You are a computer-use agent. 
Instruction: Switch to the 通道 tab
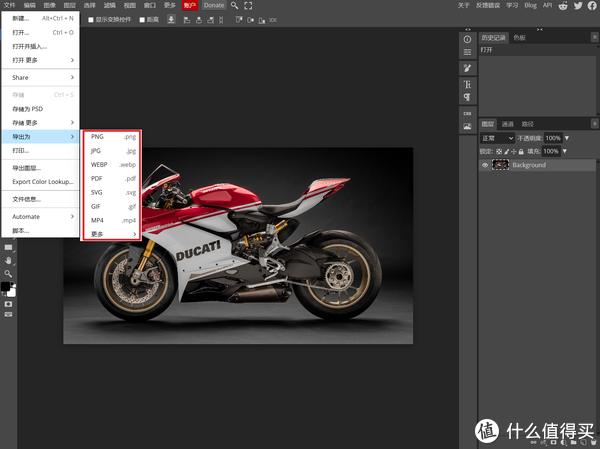[x=507, y=124]
